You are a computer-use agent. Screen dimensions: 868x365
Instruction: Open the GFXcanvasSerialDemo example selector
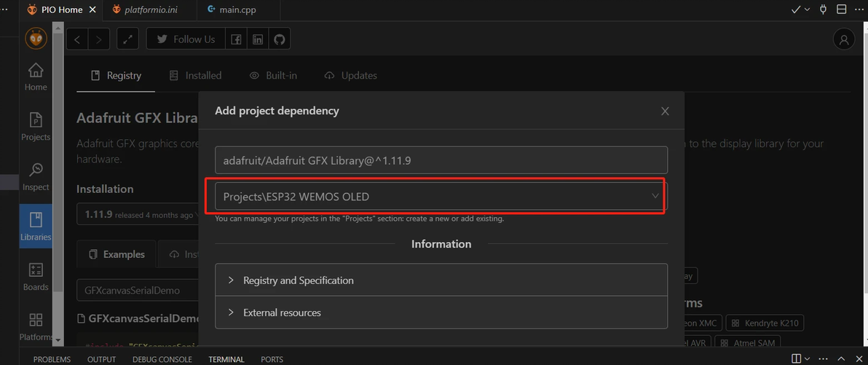click(138, 290)
